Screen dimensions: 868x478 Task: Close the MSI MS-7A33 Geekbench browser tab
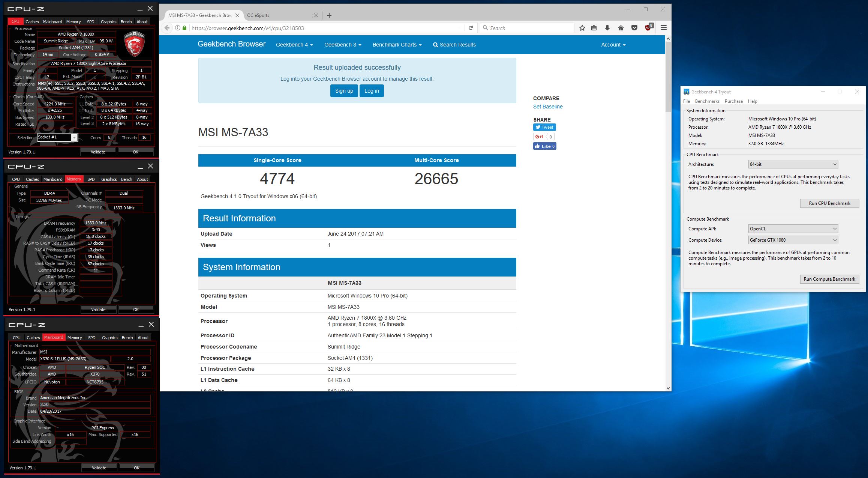click(237, 15)
